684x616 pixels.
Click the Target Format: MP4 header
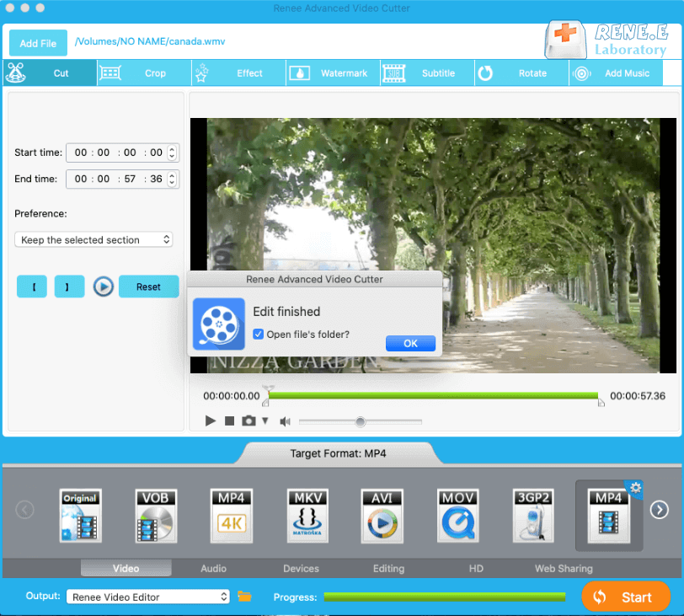(338, 453)
